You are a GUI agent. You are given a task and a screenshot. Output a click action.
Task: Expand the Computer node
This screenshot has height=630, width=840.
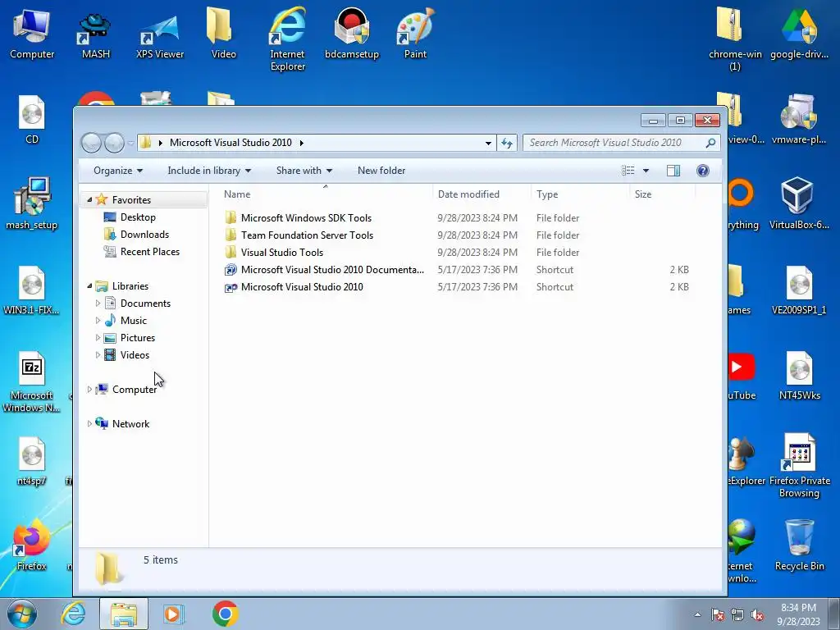[89, 390]
